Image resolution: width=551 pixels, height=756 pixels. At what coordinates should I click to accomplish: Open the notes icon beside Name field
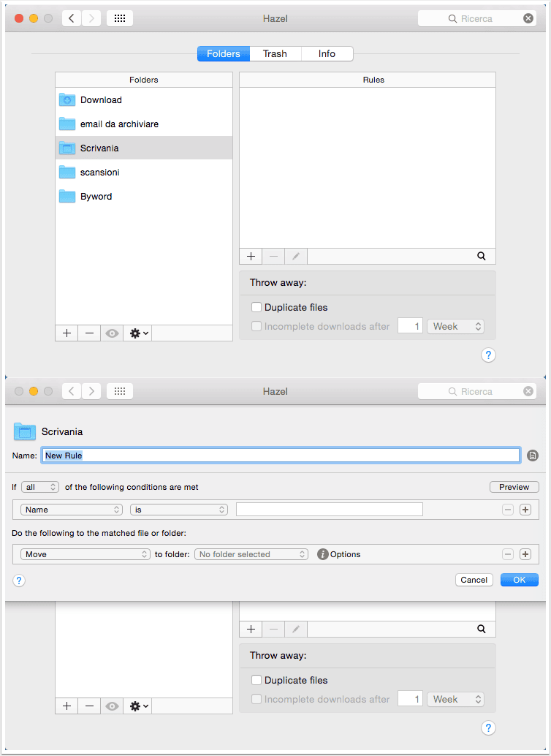533,456
